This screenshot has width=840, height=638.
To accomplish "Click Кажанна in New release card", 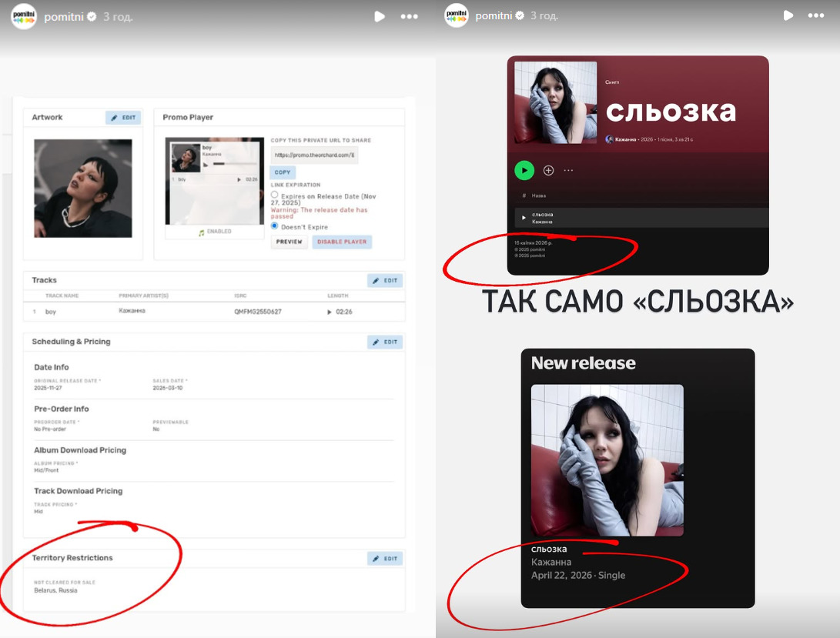I will point(551,562).
